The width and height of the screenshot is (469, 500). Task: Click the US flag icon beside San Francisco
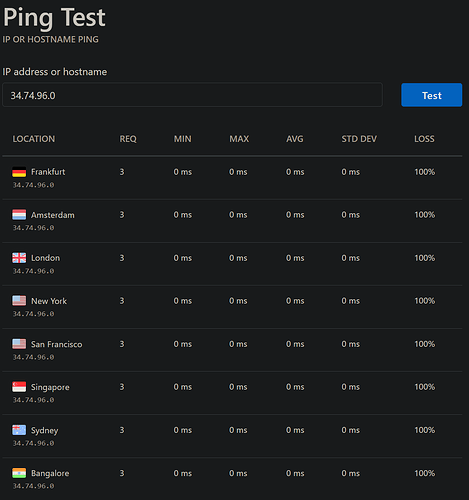click(x=19, y=344)
